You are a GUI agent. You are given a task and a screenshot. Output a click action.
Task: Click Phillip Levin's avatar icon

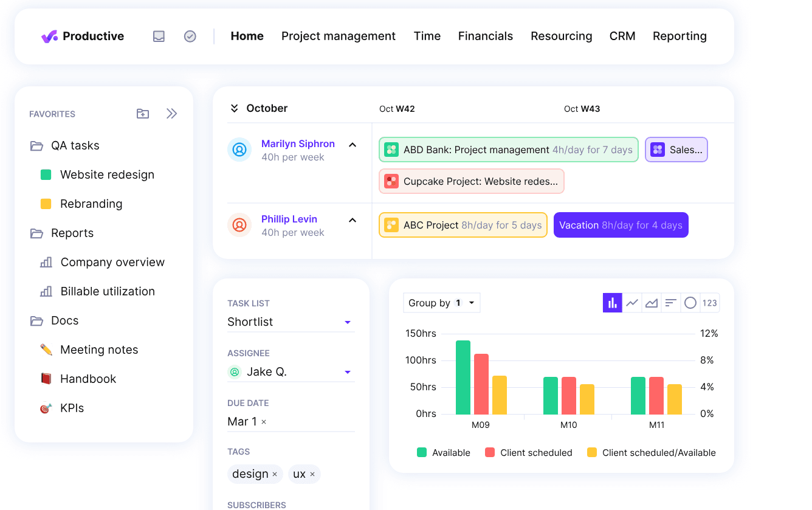pos(239,225)
